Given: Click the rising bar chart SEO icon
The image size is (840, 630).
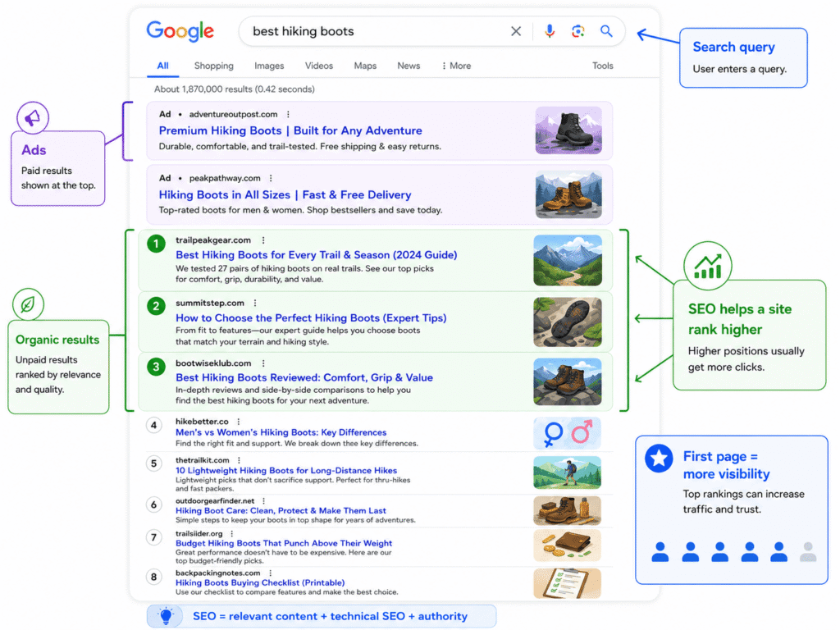Looking at the screenshot, I should (708, 266).
